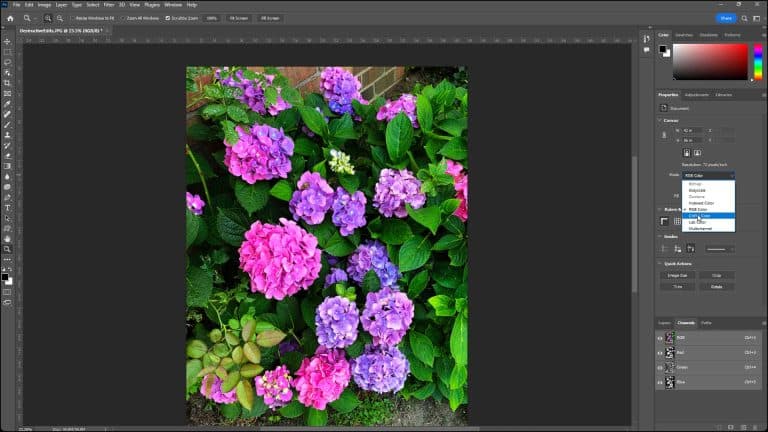This screenshot has height=432, width=768.
Task: Collapse the Quick Actions section
Action: pyautogui.click(x=660, y=264)
